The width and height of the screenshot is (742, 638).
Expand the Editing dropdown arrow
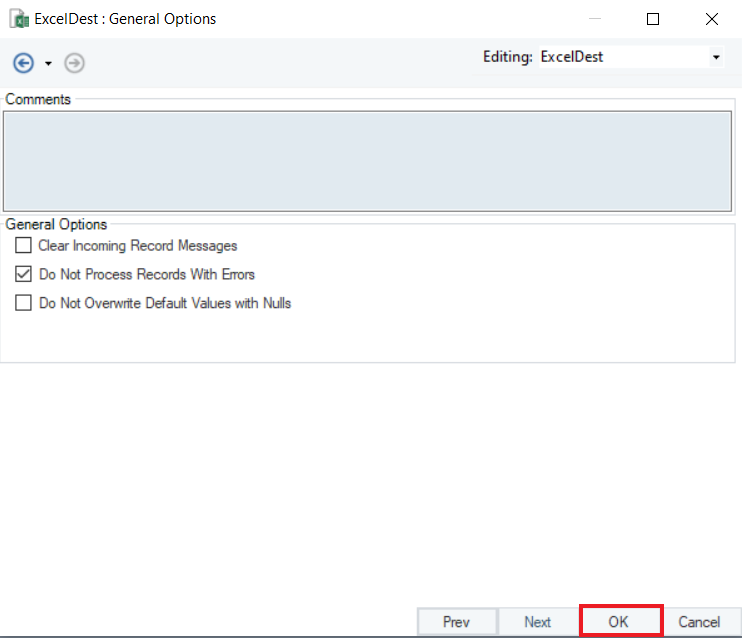(716, 58)
